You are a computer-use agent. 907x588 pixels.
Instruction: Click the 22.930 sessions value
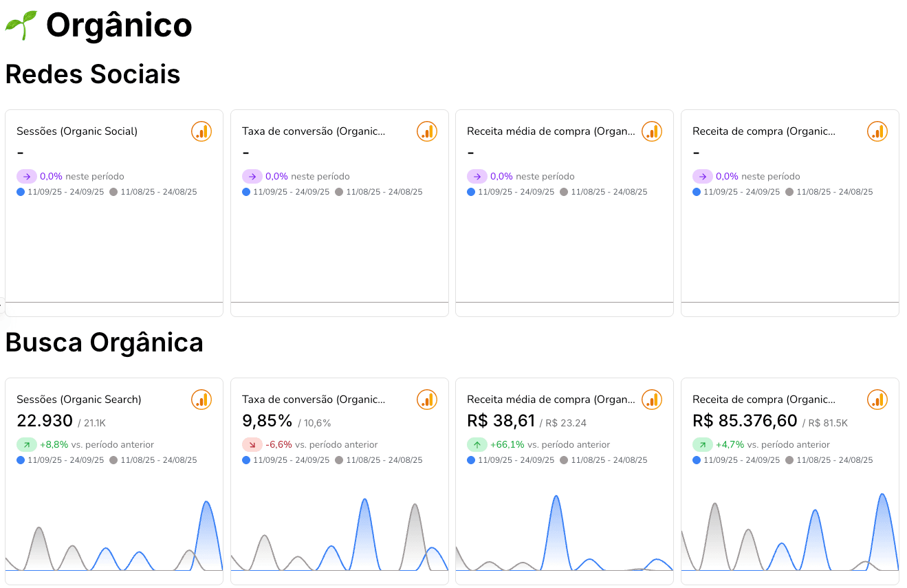(45, 421)
